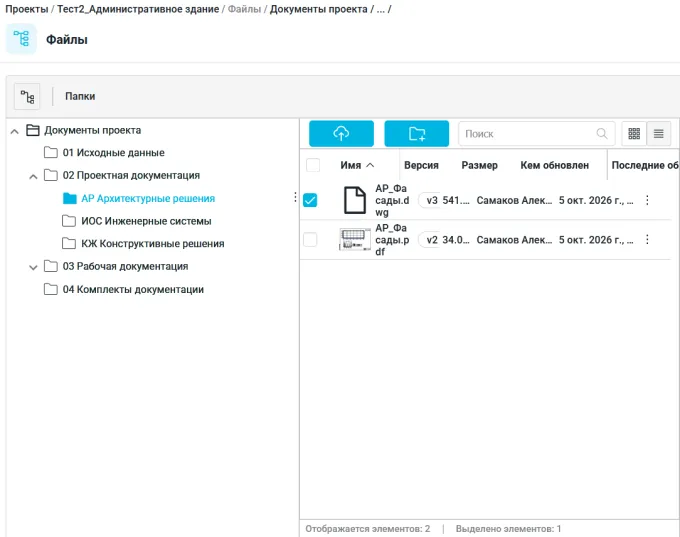Click the upload file cloud button
The image size is (680, 537).
(x=341, y=134)
